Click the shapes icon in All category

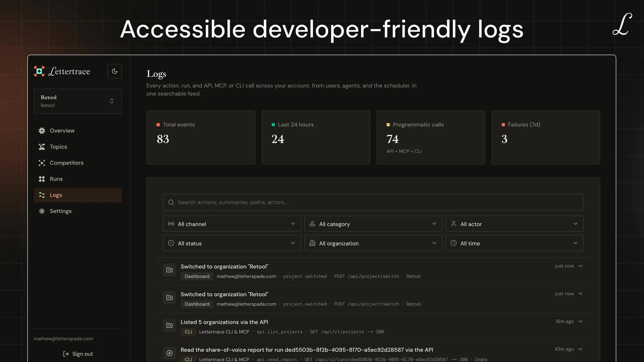point(312,224)
